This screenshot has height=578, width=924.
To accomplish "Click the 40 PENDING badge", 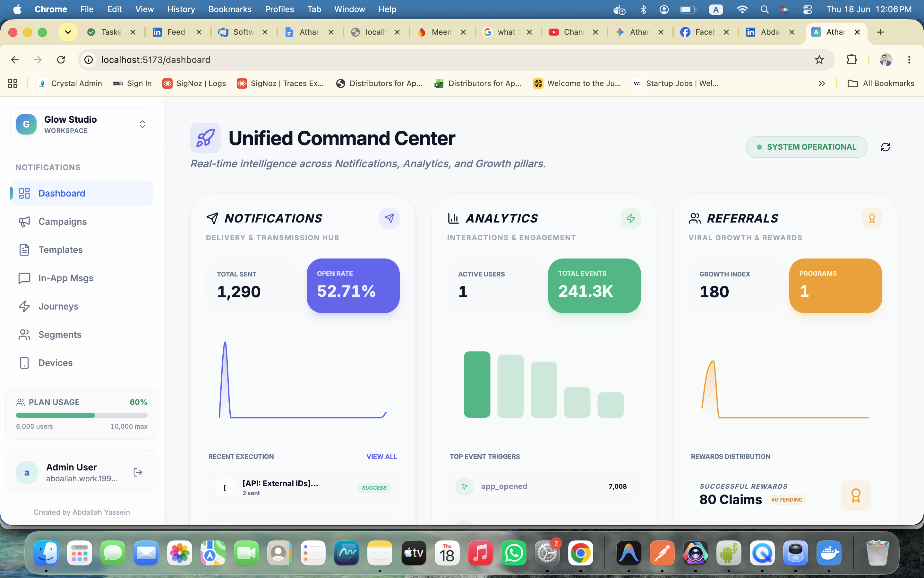I will (787, 500).
